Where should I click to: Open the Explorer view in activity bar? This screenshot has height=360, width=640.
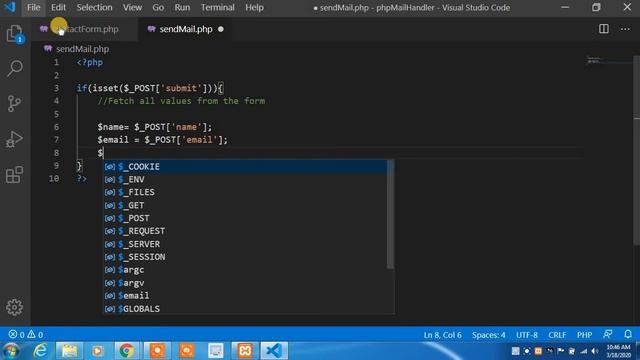click(15, 34)
